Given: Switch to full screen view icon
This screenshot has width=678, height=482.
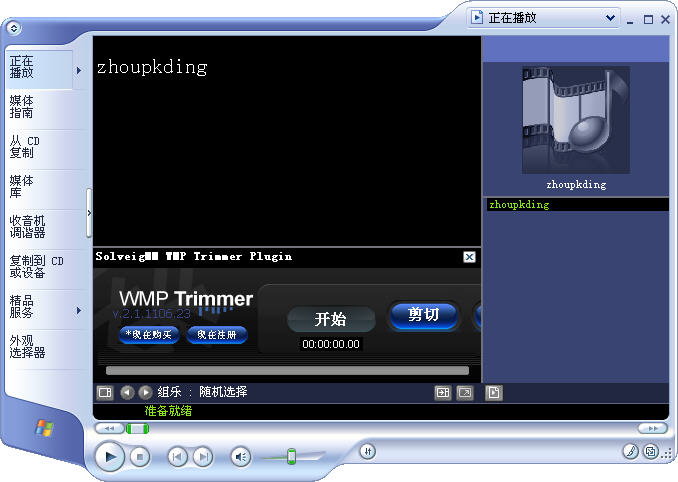Looking at the screenshot, I should point(465,393).
